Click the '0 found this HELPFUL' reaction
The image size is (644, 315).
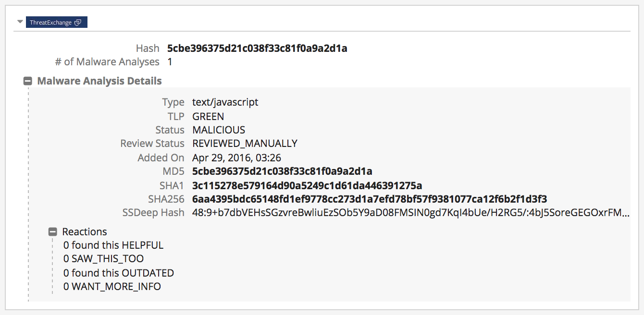pyautogui.click(x=113, y=245)
